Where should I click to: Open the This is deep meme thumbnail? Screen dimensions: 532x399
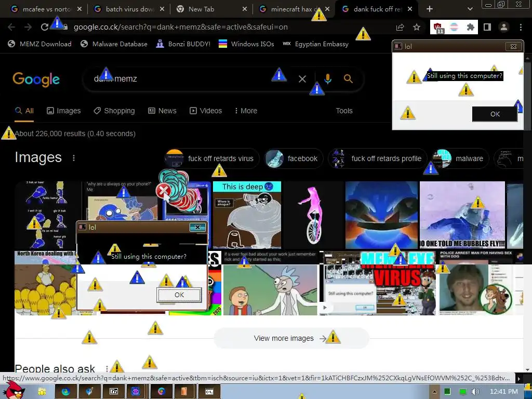pos(247,215)
